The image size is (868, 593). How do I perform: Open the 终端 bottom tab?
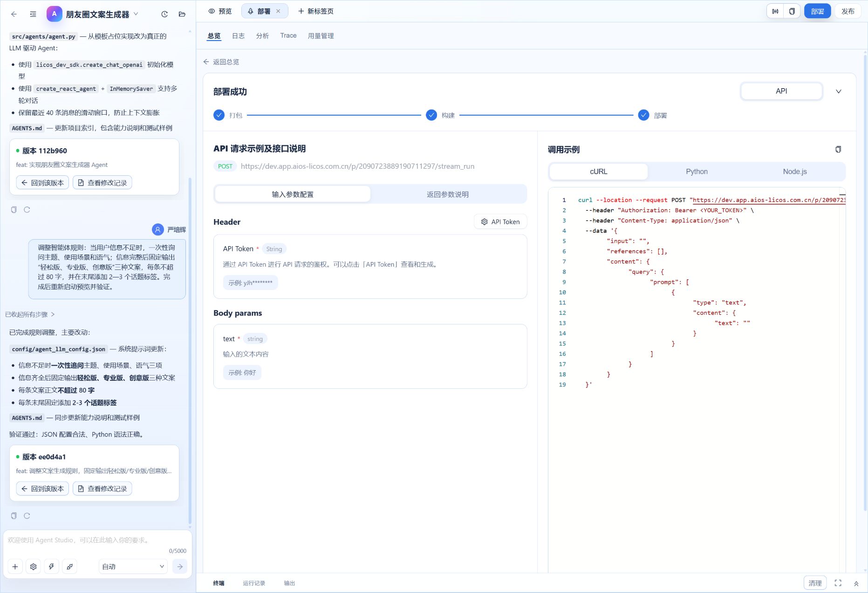pos(219,583)
